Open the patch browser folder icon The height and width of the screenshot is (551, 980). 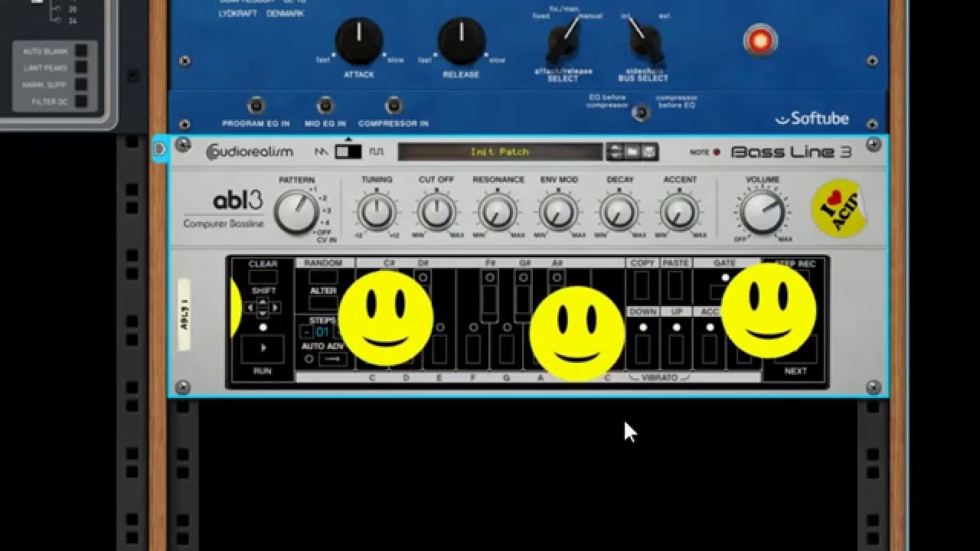632,152
